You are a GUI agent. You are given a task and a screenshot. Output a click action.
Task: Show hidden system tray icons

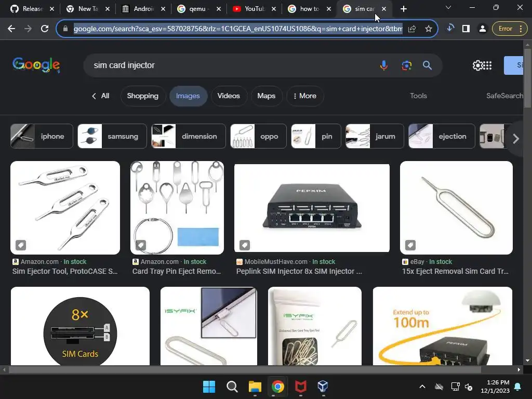[422, 387]
